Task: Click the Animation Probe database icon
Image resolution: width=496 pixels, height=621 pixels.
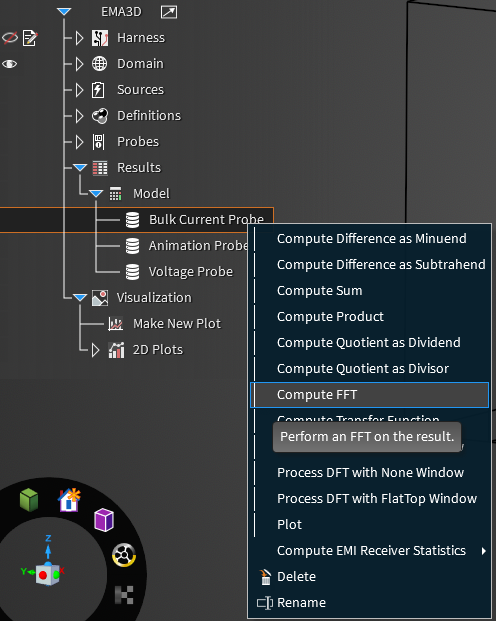Action: (132, 246)
